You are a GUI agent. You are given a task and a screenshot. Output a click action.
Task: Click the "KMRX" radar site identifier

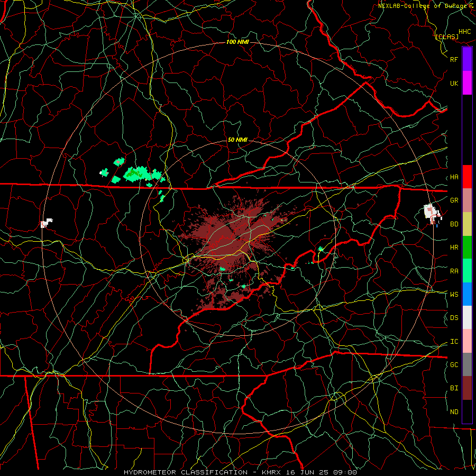(x=272, y=472)
